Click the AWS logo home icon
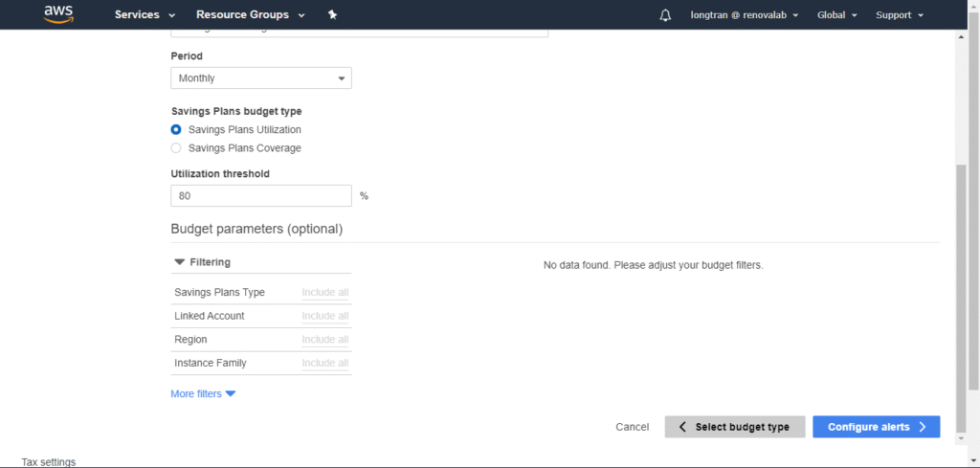 pyautogui.click(x=58, y=13)
